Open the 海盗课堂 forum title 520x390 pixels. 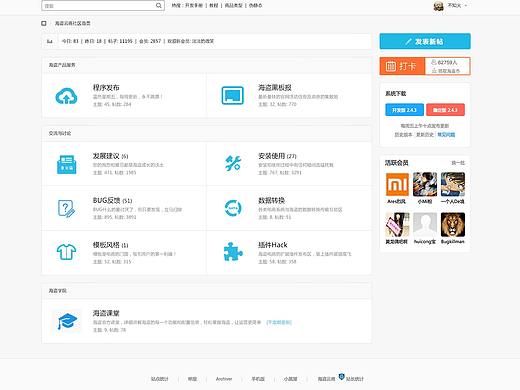[106, 313]
